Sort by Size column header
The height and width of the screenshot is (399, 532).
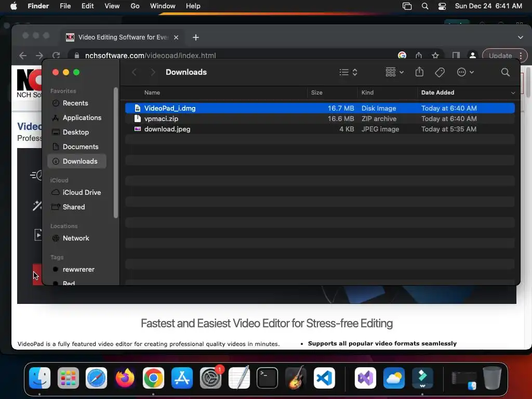point(316,92)
